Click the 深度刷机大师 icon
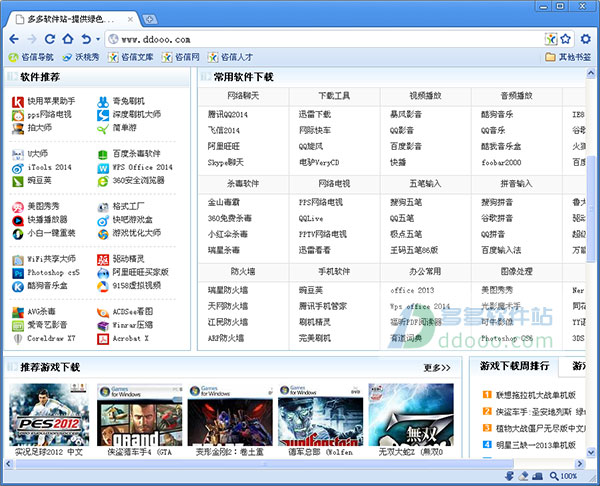This screenshot has height=486, width=600. (x=103, y=115)
